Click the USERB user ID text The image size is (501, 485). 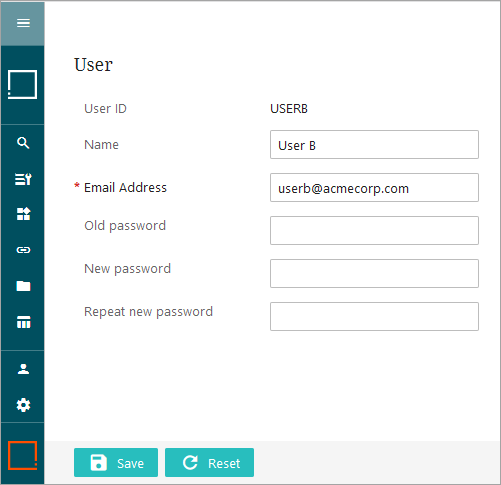(289, 109)
